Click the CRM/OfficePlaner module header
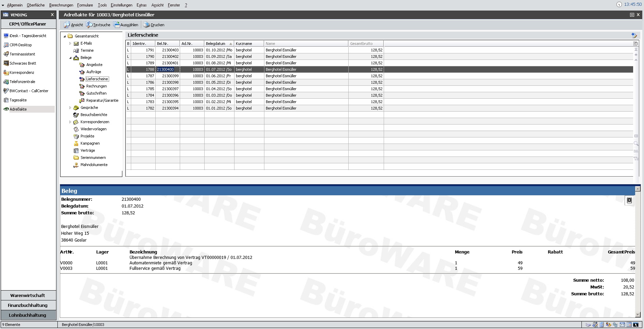Image resolution: width=644 pixels, height=329 pixels. pos(28,24)
